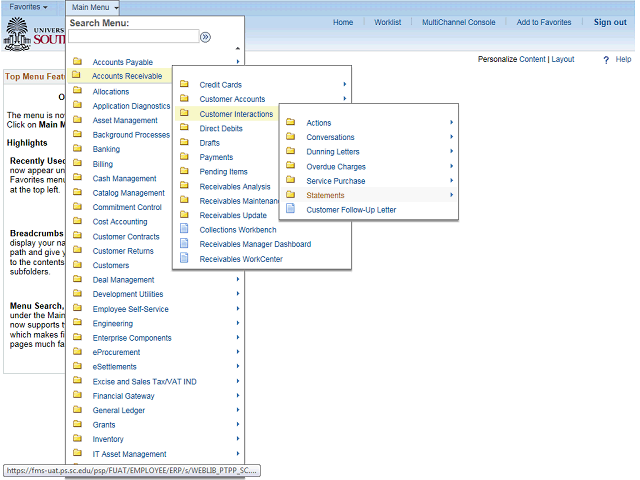This screenshot has height=480, width=640.
Task: Expand the Conversations submenu arrow
Action: (x=452, y=137)
